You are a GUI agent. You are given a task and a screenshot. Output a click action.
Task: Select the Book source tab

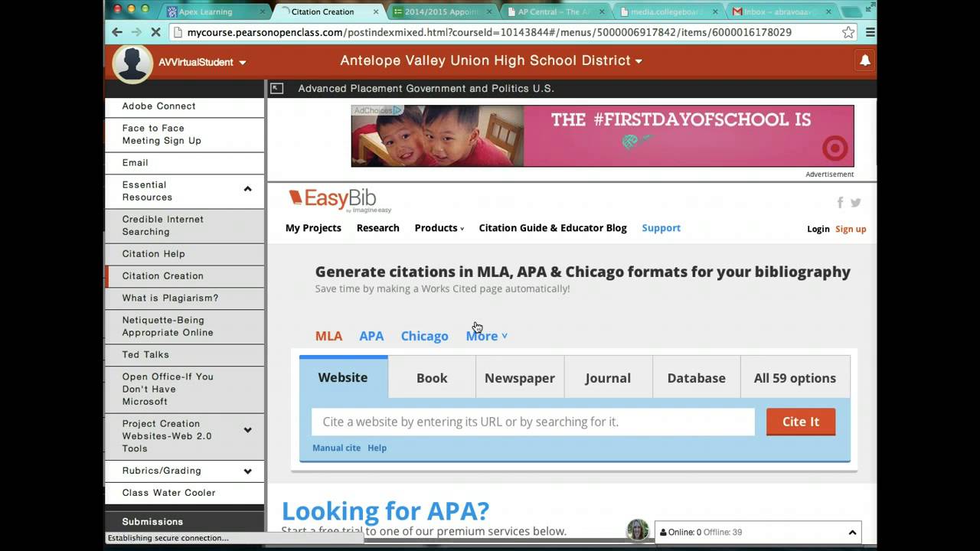432,378
